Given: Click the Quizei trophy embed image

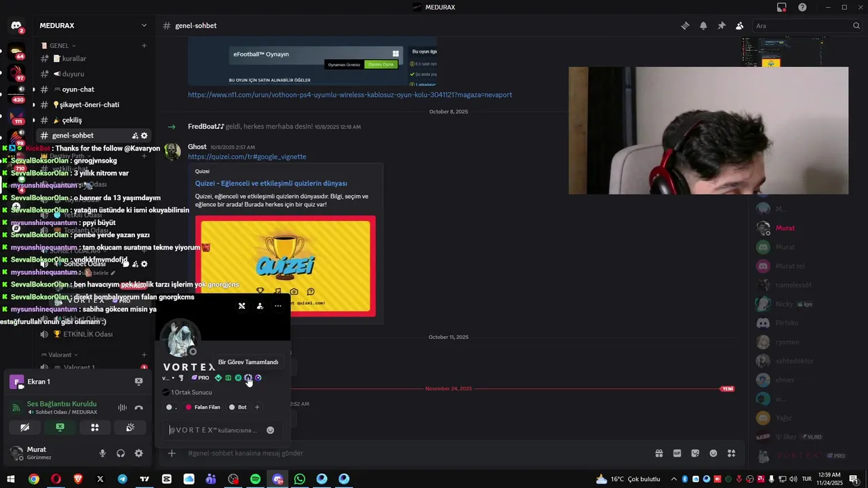Looking at the screenshot, I should tap(285, 266).
